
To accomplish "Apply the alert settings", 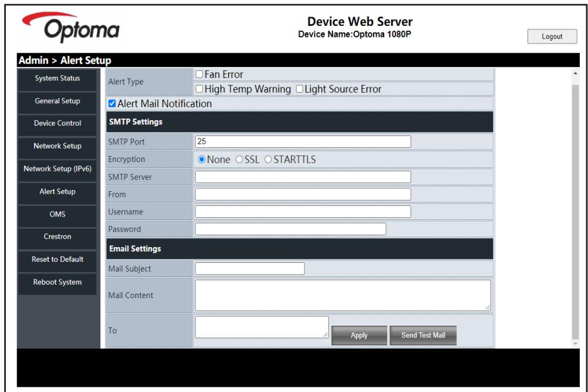I will [359, 336].
